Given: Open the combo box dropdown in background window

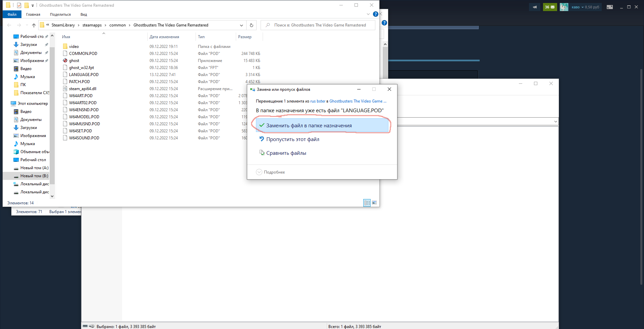Looking at the screenshot, I should pyautogui.click(x=555, y=122).
